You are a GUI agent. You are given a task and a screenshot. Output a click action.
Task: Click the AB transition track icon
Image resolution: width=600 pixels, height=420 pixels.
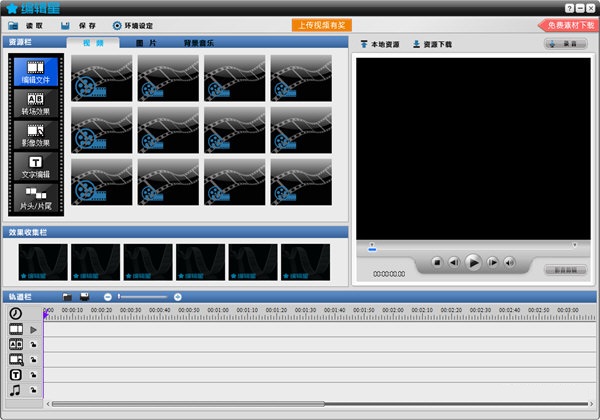(16, 344)
